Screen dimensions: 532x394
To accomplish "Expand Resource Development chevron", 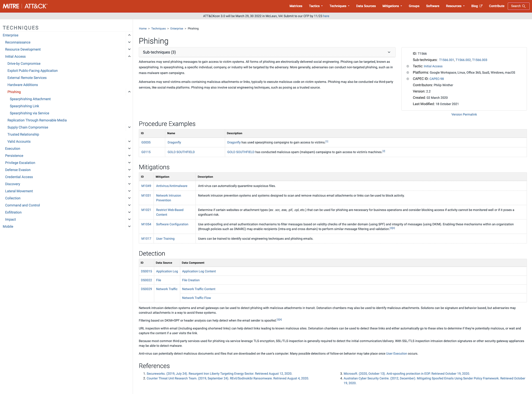I will tap(129, 49).
